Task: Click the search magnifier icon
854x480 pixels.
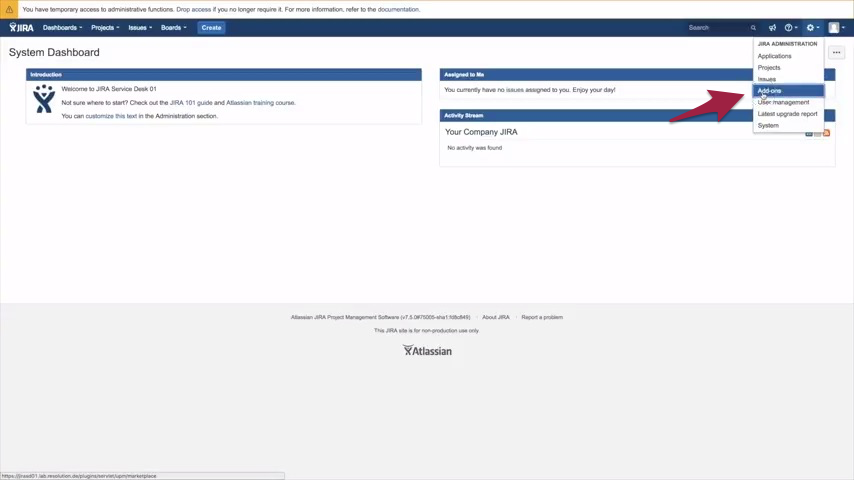Action: pos(753,28)
